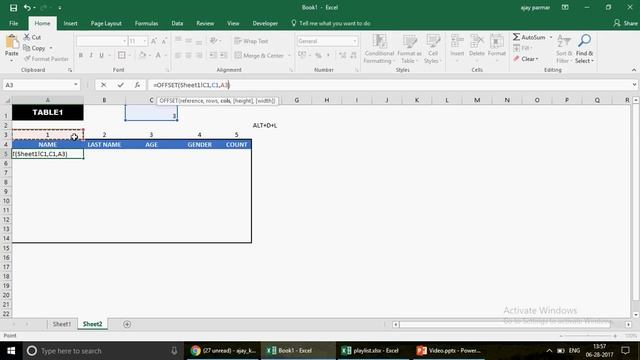The width and height of the screenshot is (640, 360).
Task: Click the Share button
Action: point(626,23)
